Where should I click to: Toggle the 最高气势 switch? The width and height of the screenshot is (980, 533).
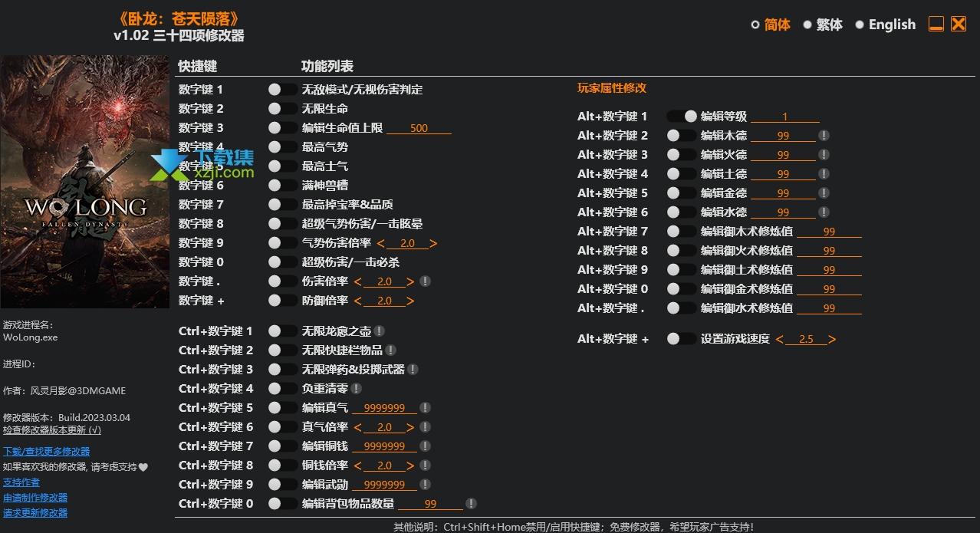[283, 147]
